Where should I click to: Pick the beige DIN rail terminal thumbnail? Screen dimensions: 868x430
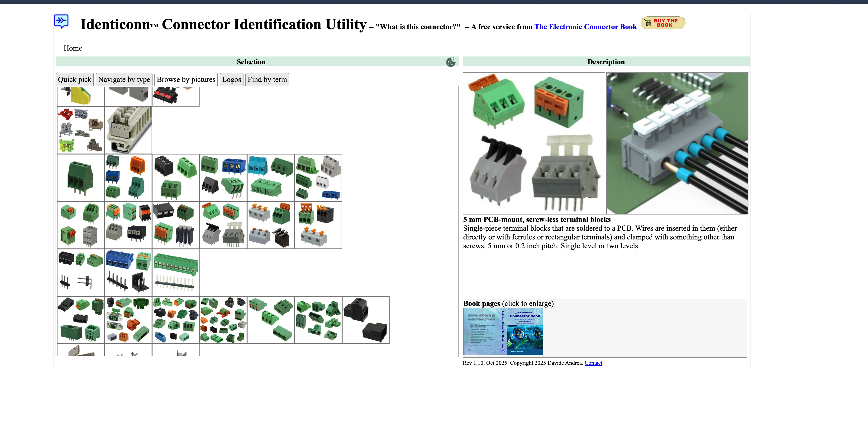pyautogui.click(x=128, y=130)
